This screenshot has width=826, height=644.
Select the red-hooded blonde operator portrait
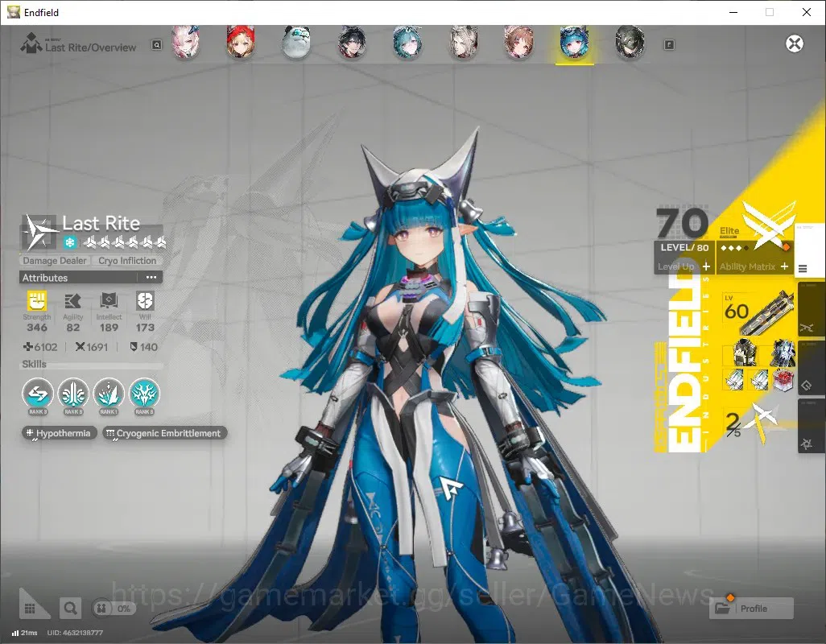[x=241, y=43]
